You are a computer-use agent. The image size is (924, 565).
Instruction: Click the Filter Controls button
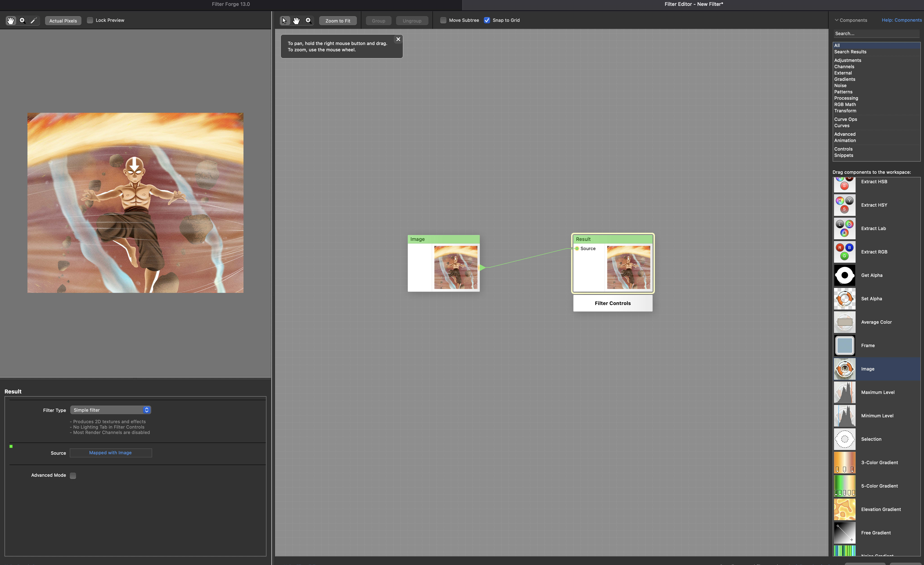pos(613,303)
